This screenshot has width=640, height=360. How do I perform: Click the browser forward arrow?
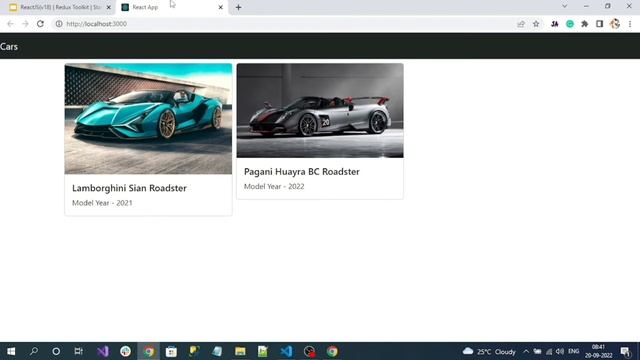pos(25,24)
